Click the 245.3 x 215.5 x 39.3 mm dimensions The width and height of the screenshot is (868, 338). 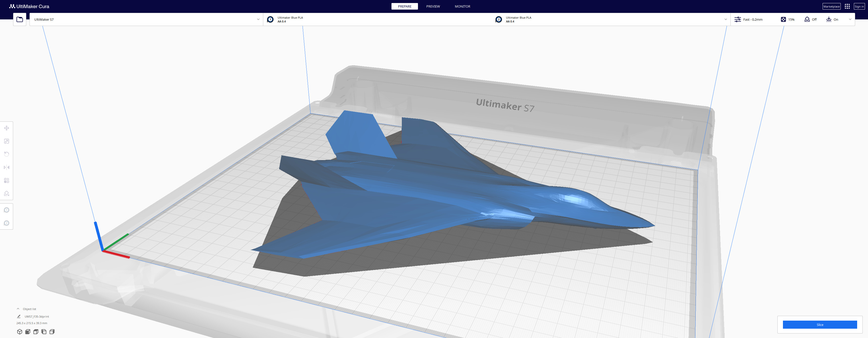(32, 323)
